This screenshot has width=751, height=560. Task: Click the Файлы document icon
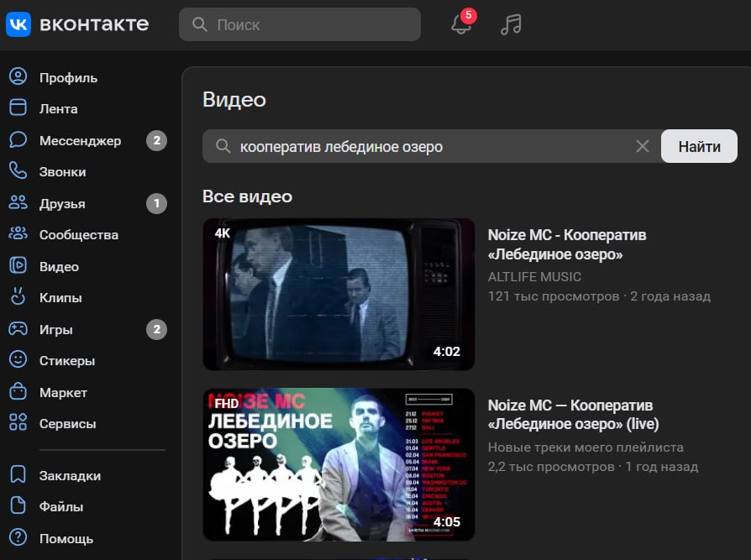pos(18,505)
